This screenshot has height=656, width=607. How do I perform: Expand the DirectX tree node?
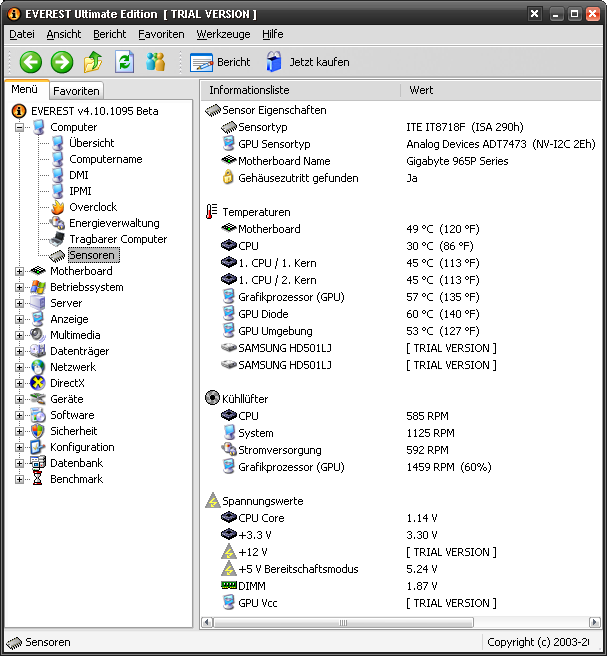pyautogui.click(x=19, y=383)
